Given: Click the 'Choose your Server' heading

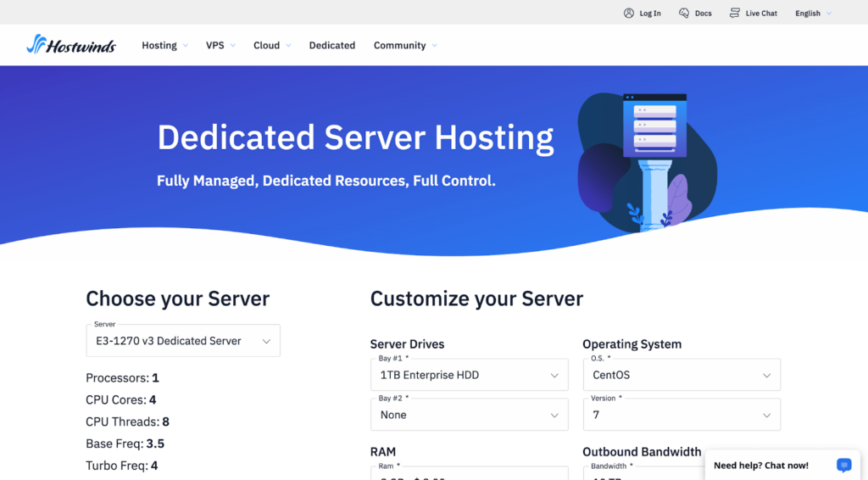Looking at the screenshot, I should 178,299.
